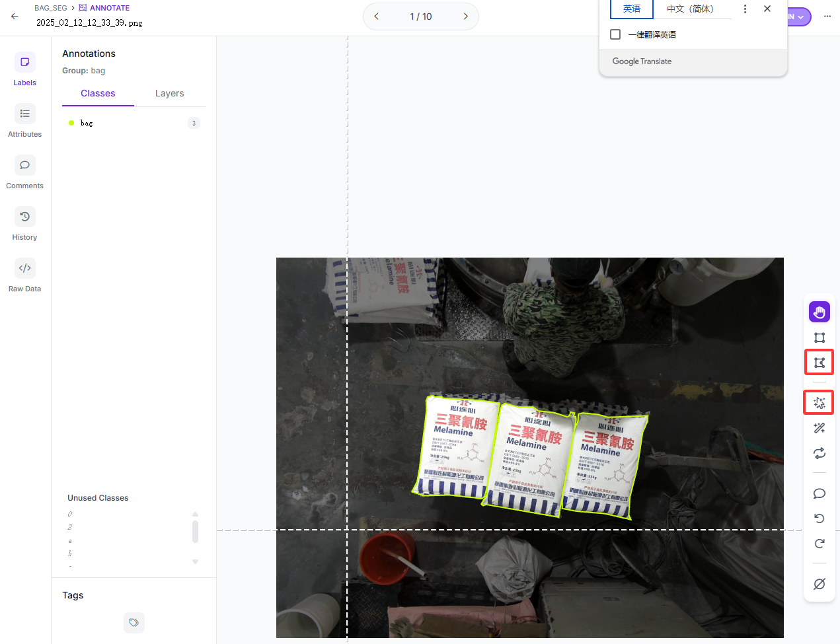Image resolution: width=840 pixels, height=644 pixels.
Task: Add tags using the tag icon
Action: coord(134,623)
